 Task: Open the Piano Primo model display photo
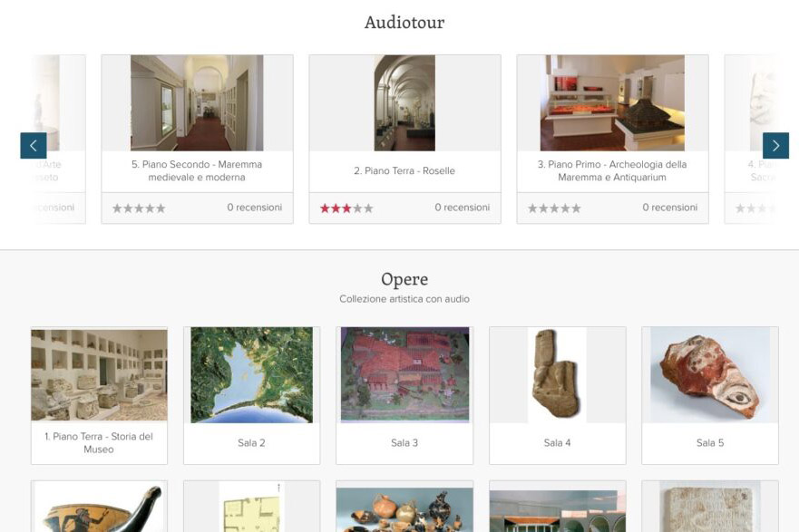coord(612,102)
